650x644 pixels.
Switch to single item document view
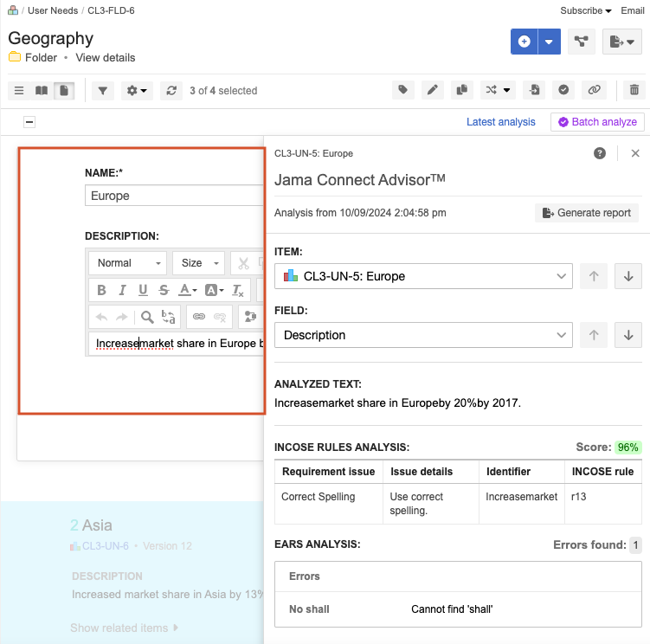64,90
